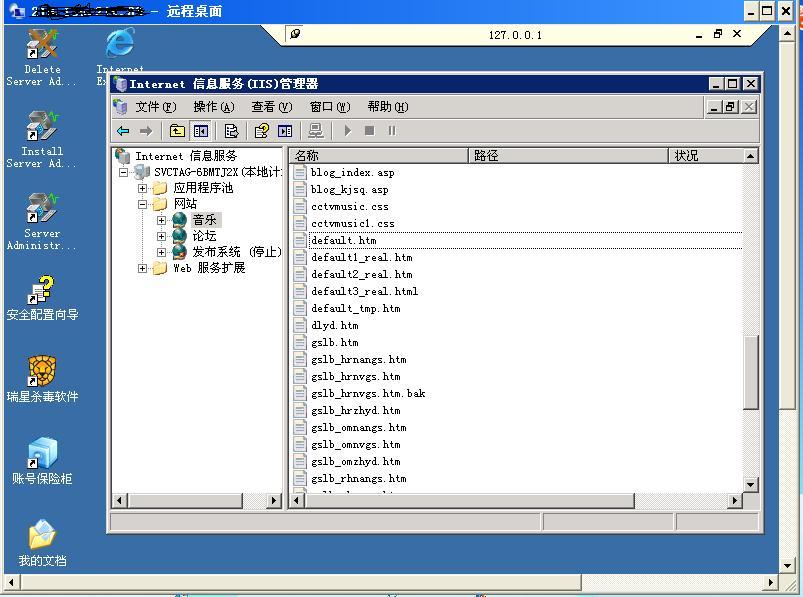Click the Help question mark toolbar icon
803x597 pixels.
(x=262, y=131)
